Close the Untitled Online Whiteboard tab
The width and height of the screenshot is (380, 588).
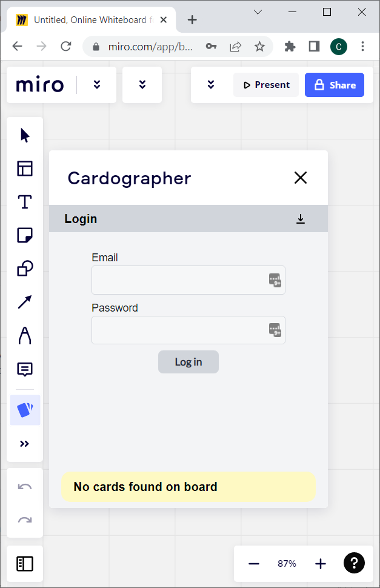[164, 19]
